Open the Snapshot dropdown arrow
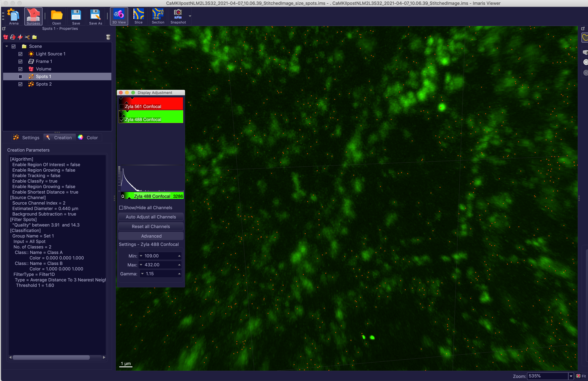 click(190, 16)
